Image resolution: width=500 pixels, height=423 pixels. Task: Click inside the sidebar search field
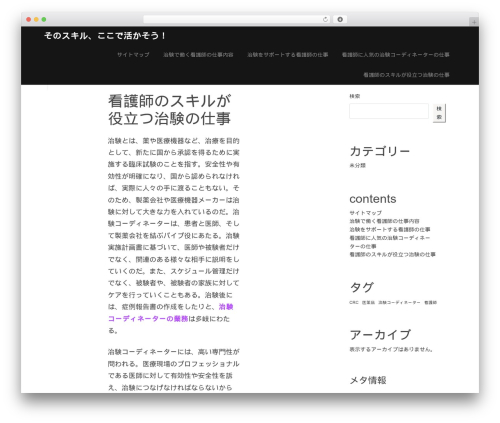tap(389, 111)
